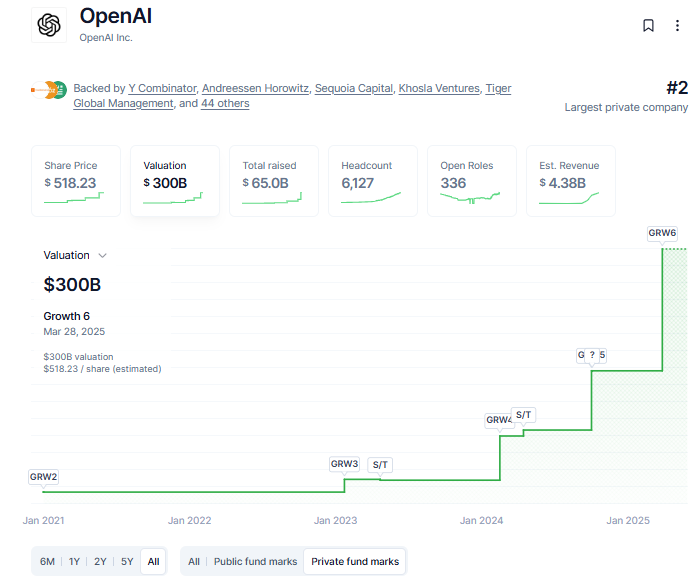This screenshot has height=580, width=699.
Task: Switch to Public fund marks
Action: [255, 561]
